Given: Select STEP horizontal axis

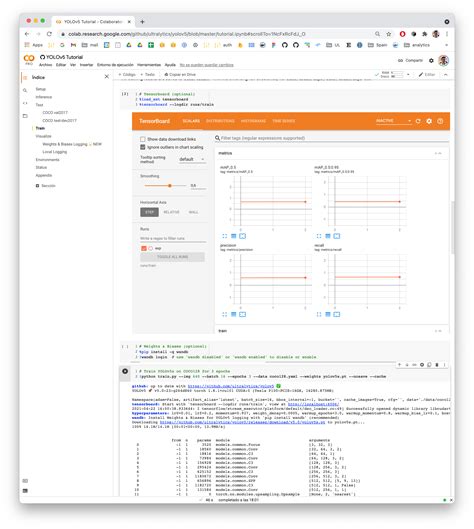Looking at the screenshot, I should (149, 212).
